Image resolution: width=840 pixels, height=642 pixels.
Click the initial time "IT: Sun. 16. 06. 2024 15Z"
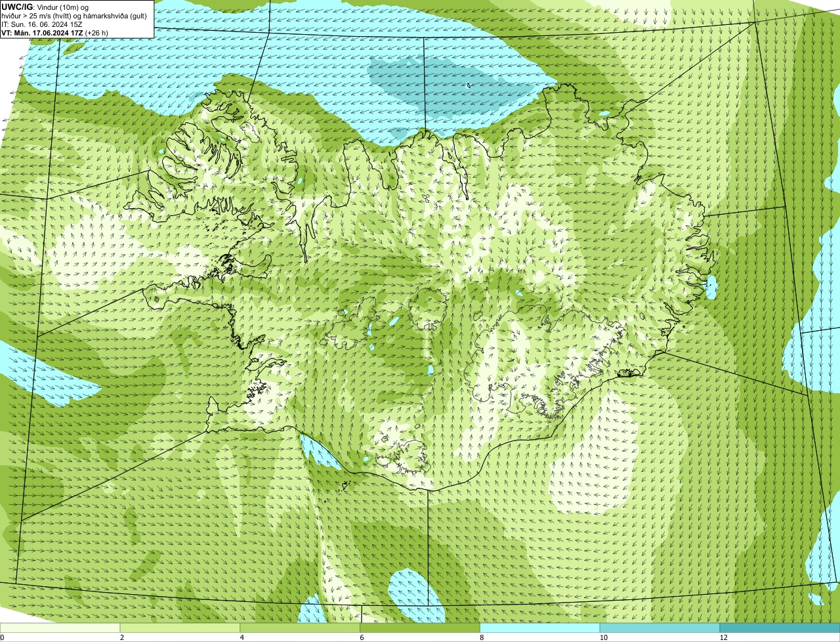tap(41, 24)
